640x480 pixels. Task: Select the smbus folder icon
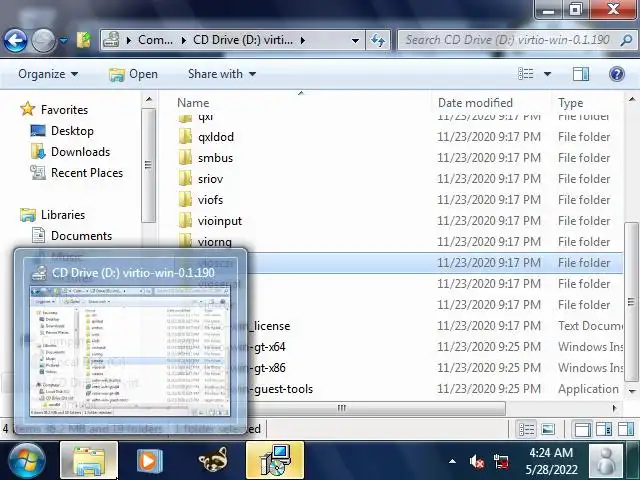(x=185, y=158)
